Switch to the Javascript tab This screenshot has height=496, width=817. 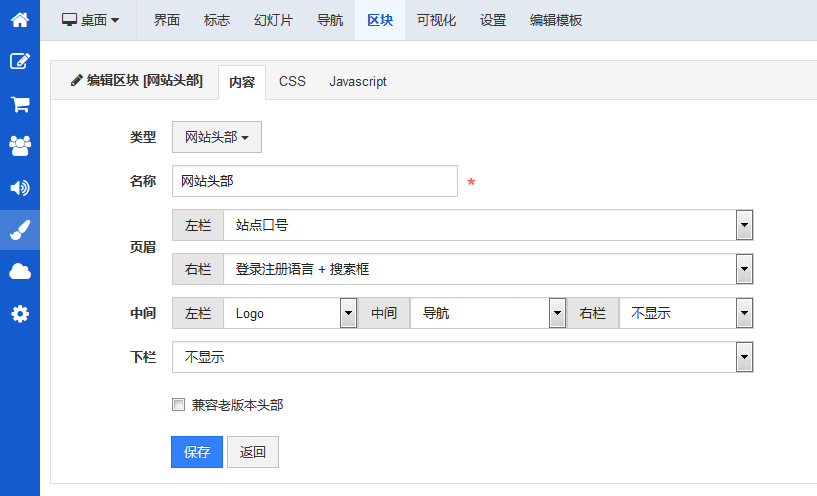point(357,82)
